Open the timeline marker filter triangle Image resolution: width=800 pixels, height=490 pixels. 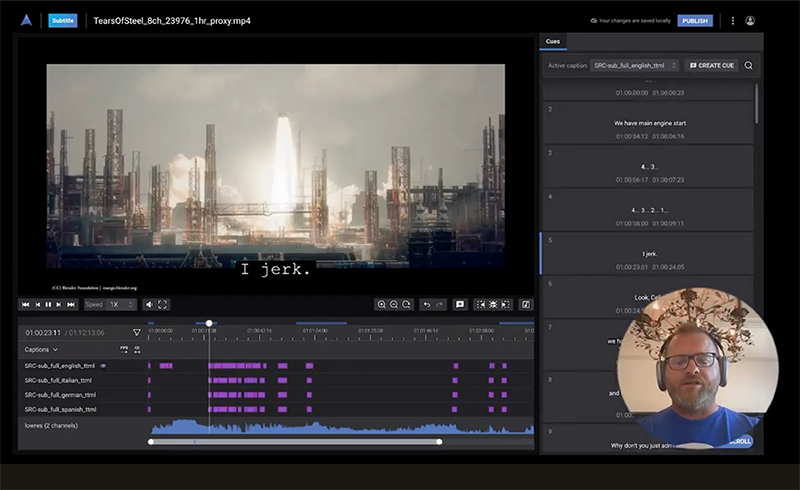coord(137,332)
